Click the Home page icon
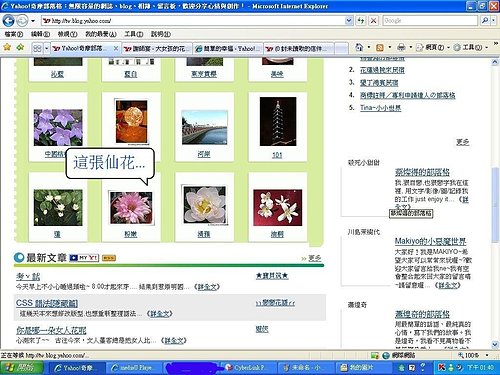Screen dimensions: 500x375 (359, 47)
